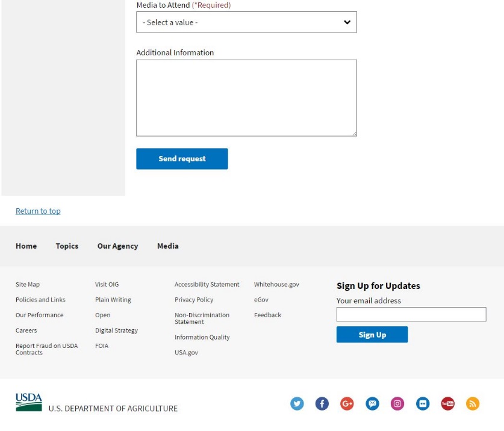Open the Accessibility Statement link
The width and height of the screenshot is (504, 431).
tap(207, 285)
